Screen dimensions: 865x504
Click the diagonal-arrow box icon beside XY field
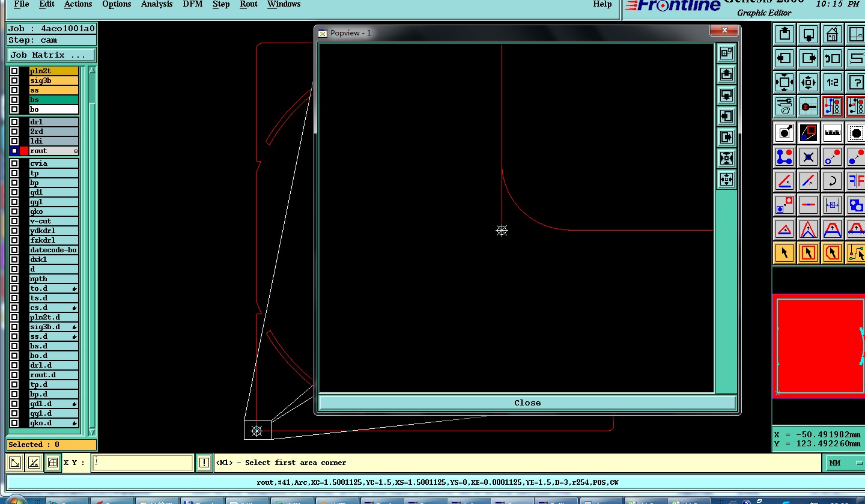point(15,463)
